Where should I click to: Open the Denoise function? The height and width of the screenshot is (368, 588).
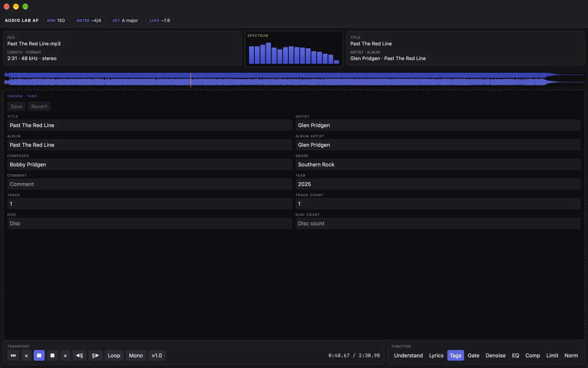[x=496, y=356]
